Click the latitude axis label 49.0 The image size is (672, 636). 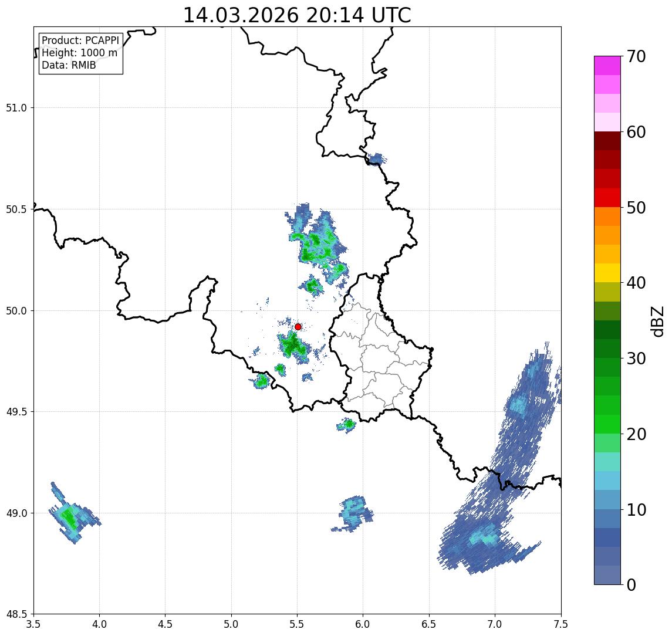[x=16, y=513]
